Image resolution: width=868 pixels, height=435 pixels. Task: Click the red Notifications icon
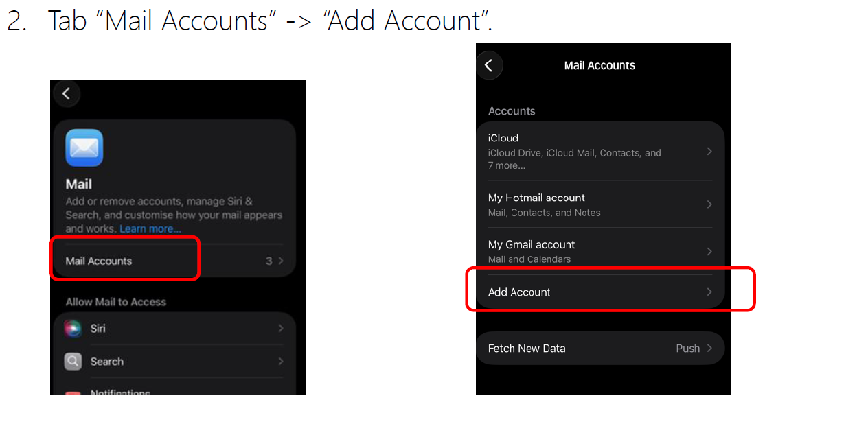pyautogui.click(x=73, y=393)
